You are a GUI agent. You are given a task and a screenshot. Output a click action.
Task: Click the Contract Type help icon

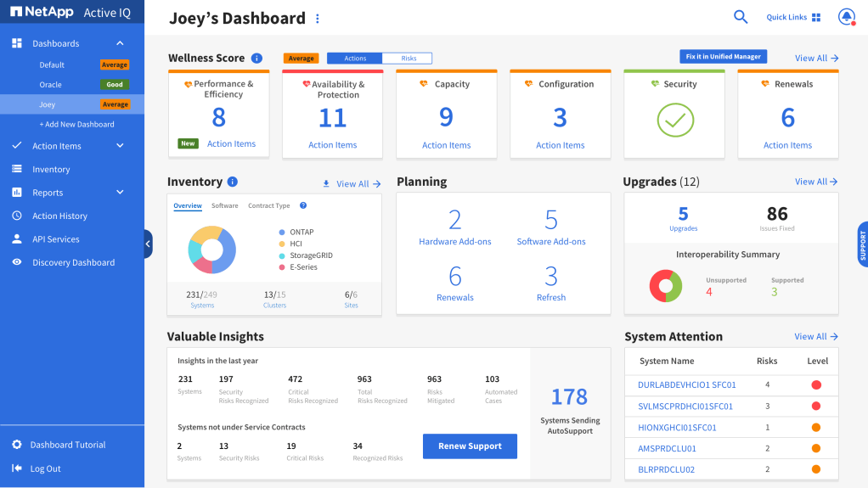pyautogui.click(x=303, y=205)
